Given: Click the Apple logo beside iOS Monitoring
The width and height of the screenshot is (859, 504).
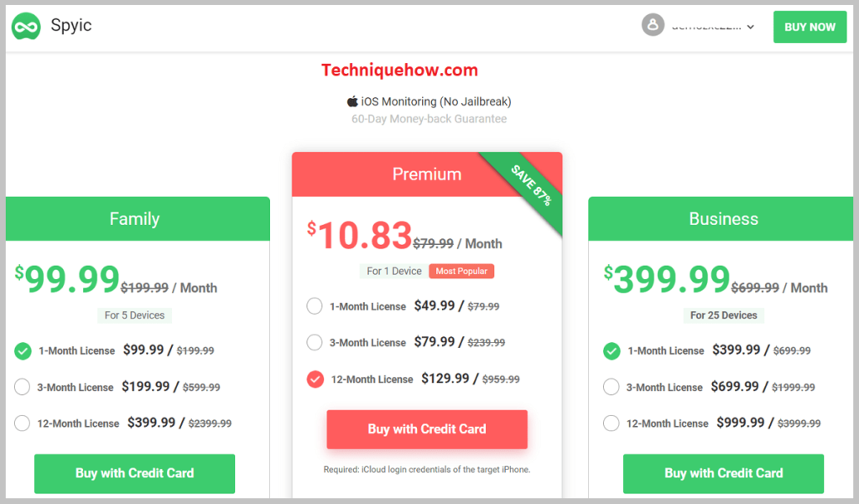Looking at the screenshot, I should coord(352,101).
